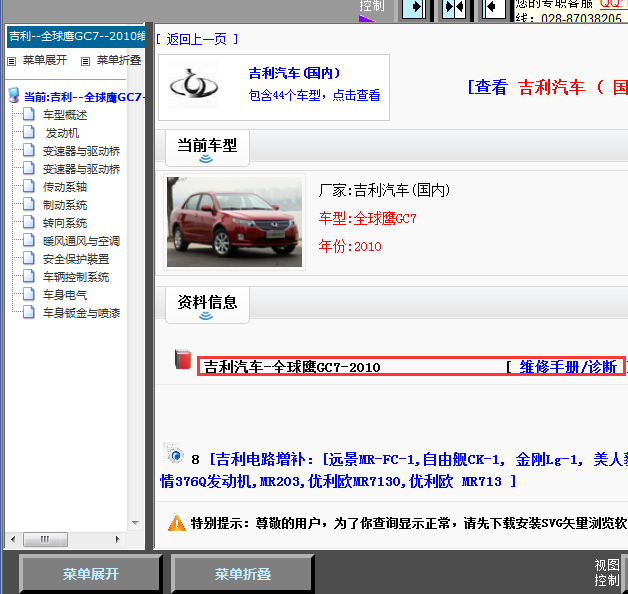Click the page icon next to 车身电气
Screen dimensions: 628x594
tap(28, 294)
